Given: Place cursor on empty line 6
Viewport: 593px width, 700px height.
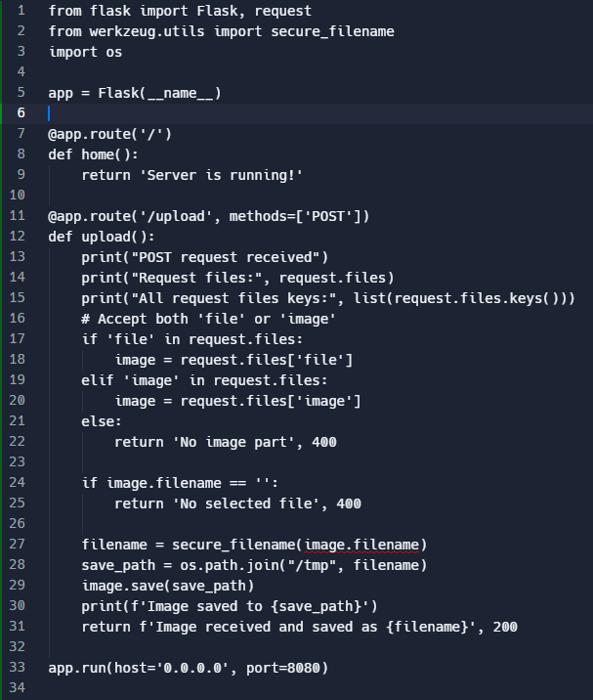Looking at the screenshot, I should pyautogui.click(x=195, y=113).
